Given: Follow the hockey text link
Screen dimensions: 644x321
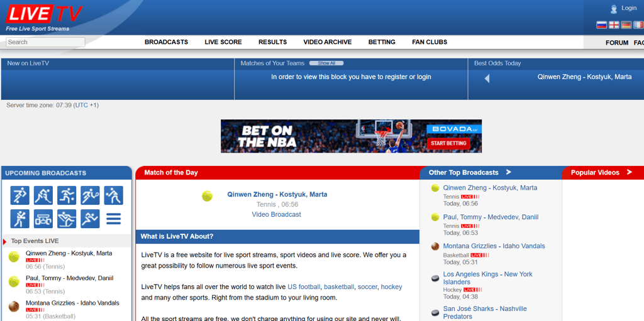Looking at the screenshot, I should click(391, 287).
